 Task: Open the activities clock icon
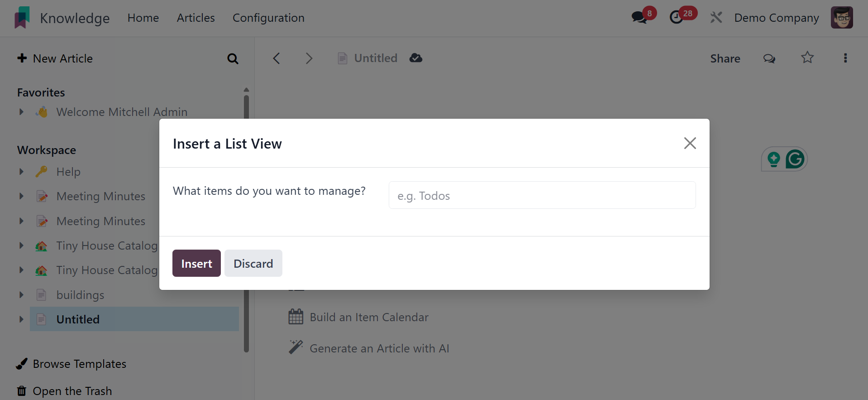(x=677, y=18)
